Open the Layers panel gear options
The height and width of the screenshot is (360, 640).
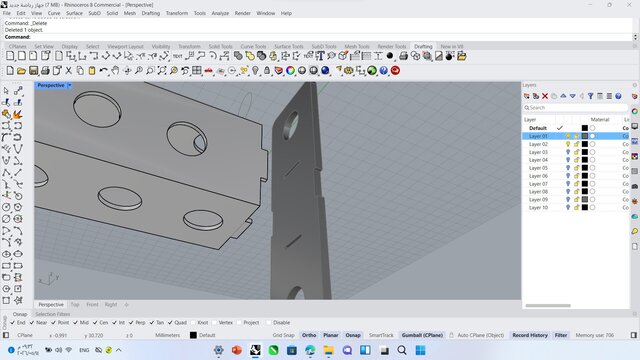[x=635, y=85]
